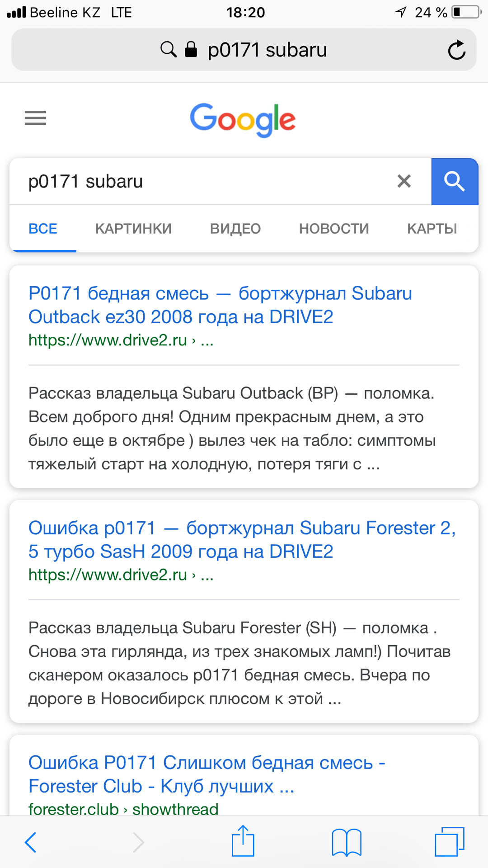Screen dimensions: 488x868
Task: Go back with Safari back arrow
Action: (31, 842)
